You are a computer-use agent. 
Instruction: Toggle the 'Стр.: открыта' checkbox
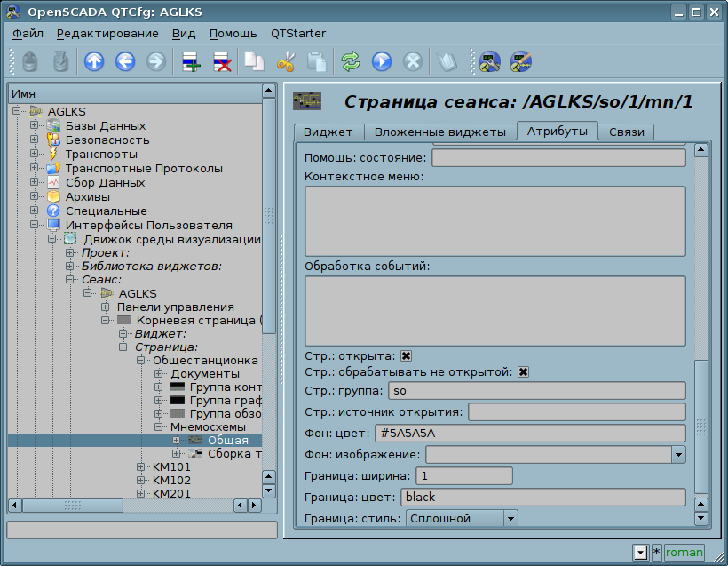(x=407, y=356)
